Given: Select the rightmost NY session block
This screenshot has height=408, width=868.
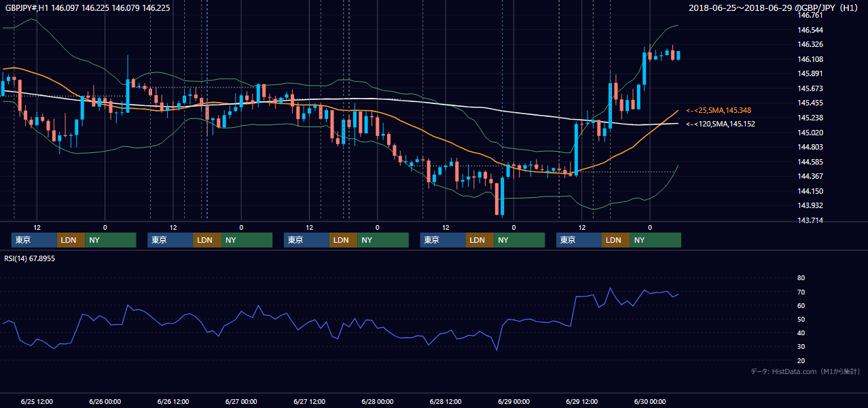Looking at the screenshot, I should pos(655,240).
